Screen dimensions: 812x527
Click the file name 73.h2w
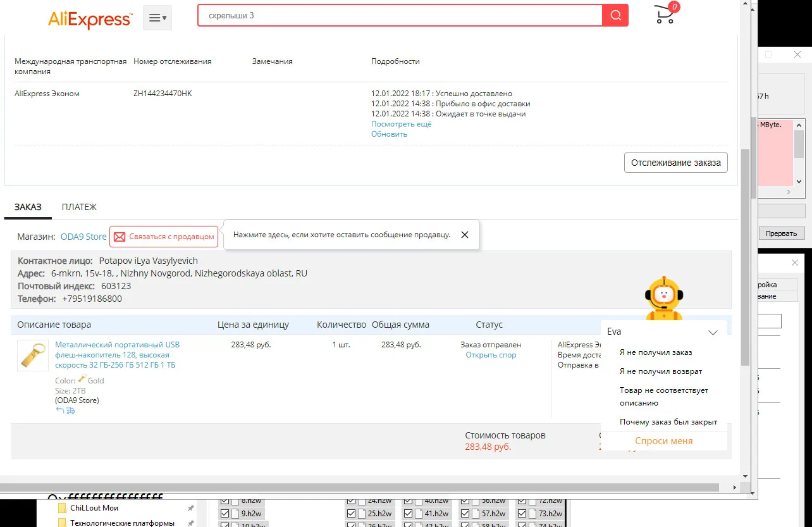pyautogui.click(x=550, y=514)
